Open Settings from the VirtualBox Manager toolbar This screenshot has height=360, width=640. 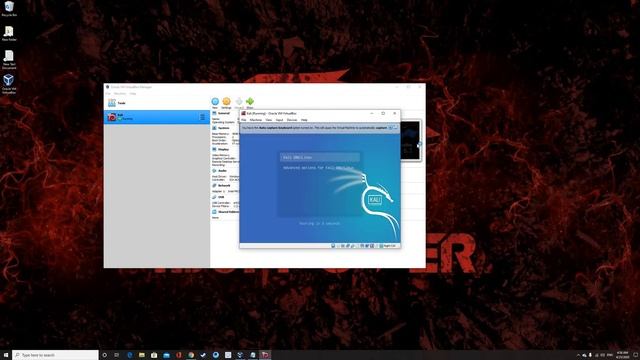pos(227,101)
